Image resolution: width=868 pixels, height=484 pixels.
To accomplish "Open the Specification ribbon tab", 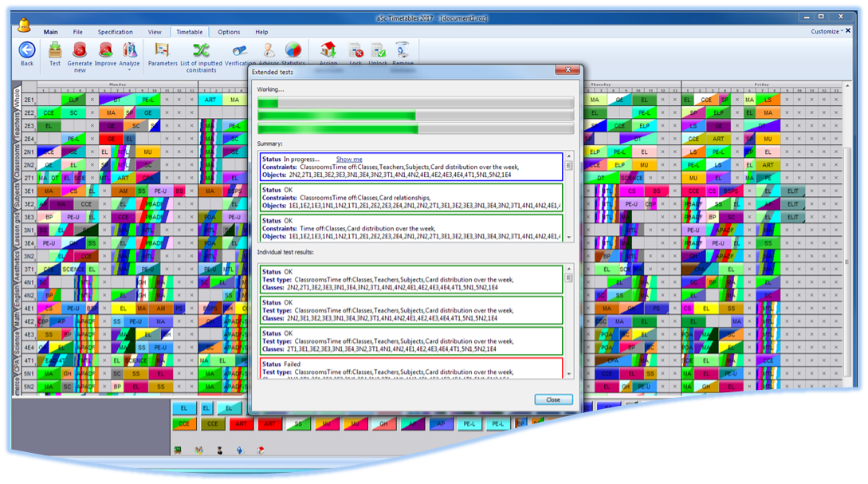I will 116,32.
